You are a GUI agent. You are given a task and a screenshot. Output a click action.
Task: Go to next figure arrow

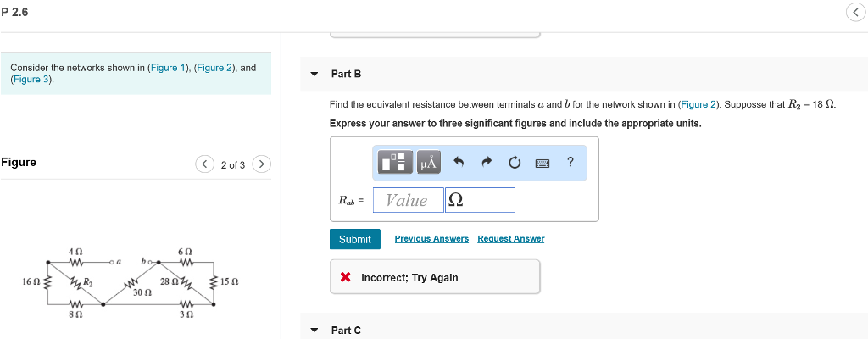[x=262, y=164]
